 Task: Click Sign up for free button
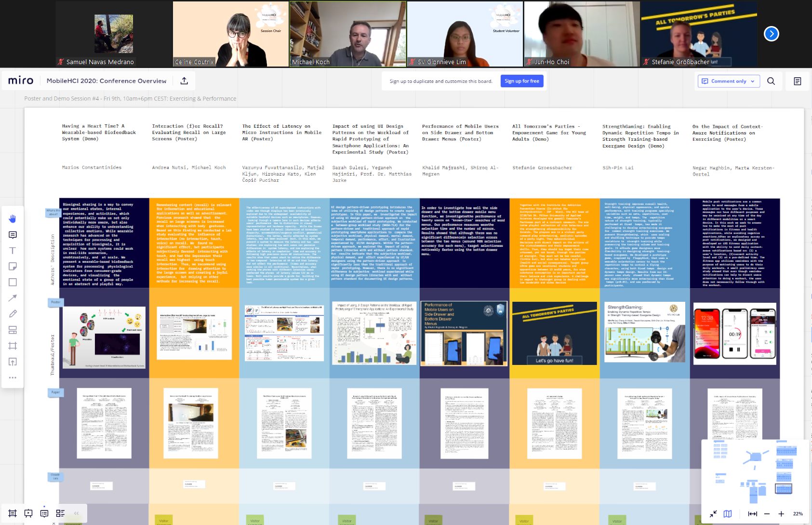(522, 81)
